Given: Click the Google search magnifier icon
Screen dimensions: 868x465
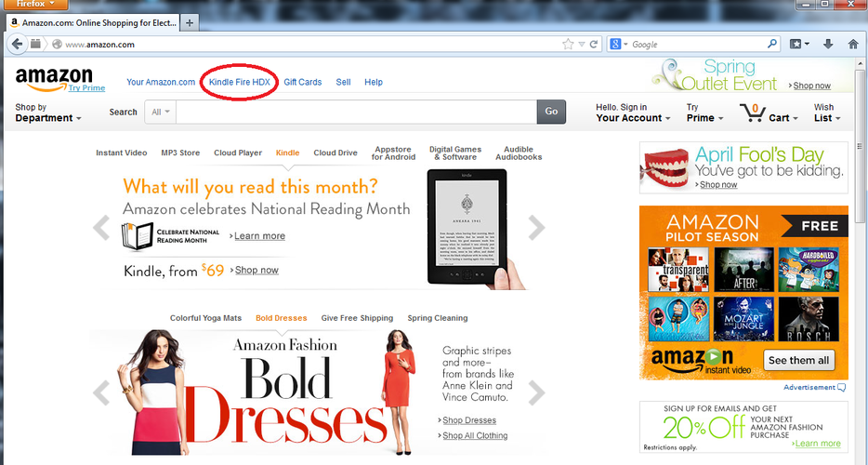Looking at the screenshot, I should pos(771,44).
